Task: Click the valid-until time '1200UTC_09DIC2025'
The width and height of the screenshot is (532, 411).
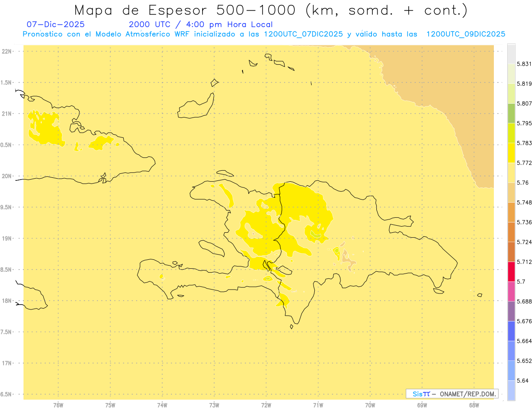Action: 466,34
